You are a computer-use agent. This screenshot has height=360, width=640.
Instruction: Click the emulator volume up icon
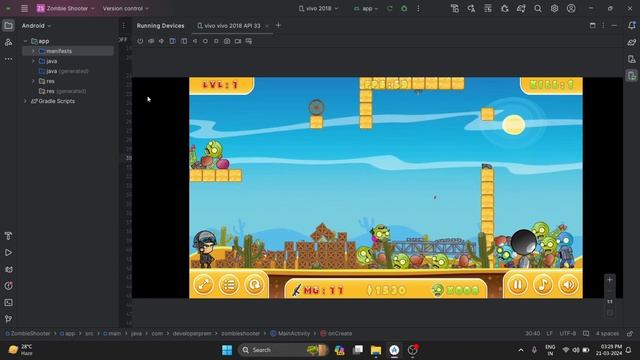[x=151, y=41]
